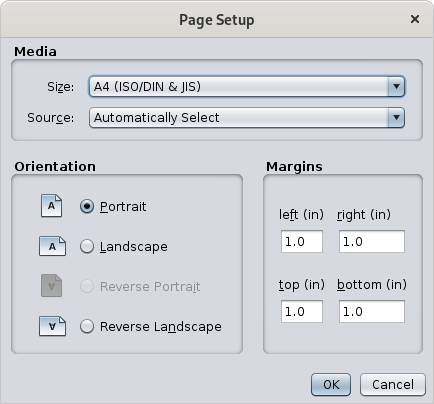
Task: Click the left margin input field
Action: pyautogui.click(x=302, y=241)
